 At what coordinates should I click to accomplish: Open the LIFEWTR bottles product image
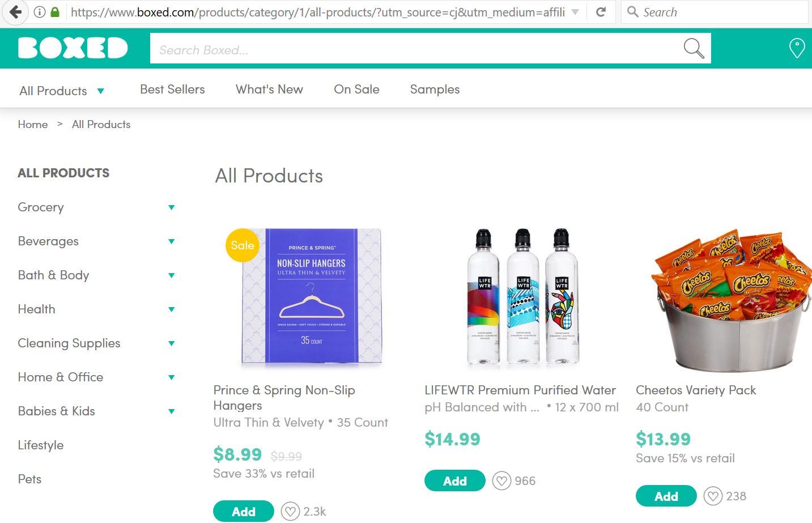tap(522, 297)
